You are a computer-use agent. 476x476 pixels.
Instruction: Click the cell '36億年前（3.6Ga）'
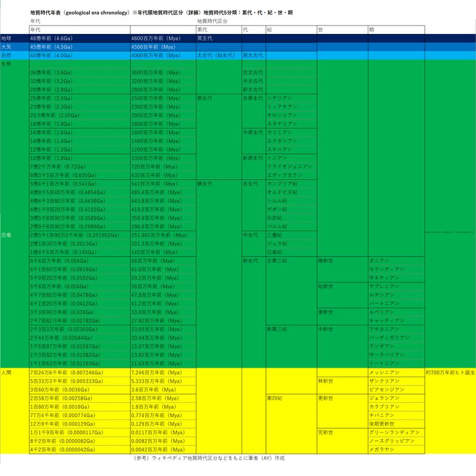click(51, 73)
